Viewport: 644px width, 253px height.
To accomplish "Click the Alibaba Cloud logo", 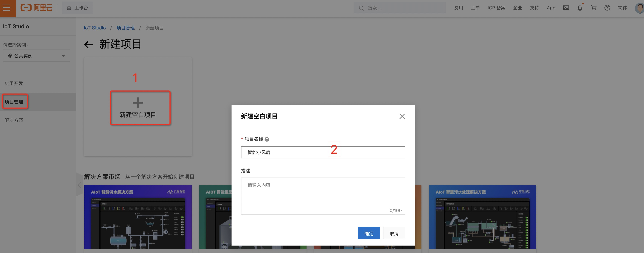I will (x=36, y=8).
